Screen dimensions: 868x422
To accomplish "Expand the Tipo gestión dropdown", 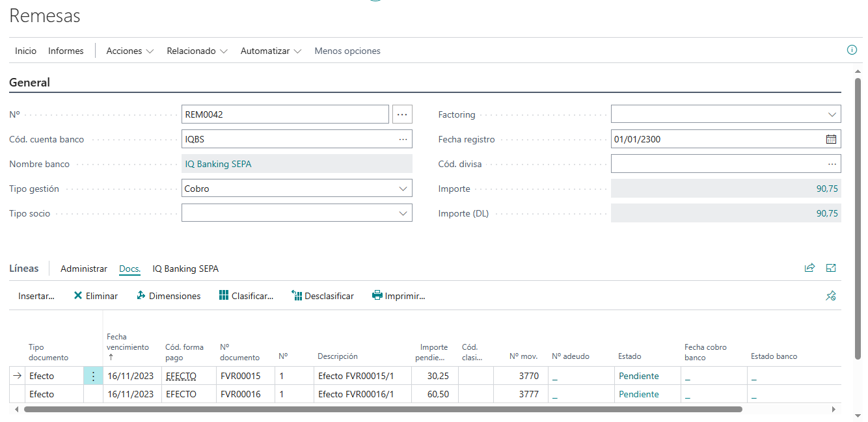I will [403, 188].
